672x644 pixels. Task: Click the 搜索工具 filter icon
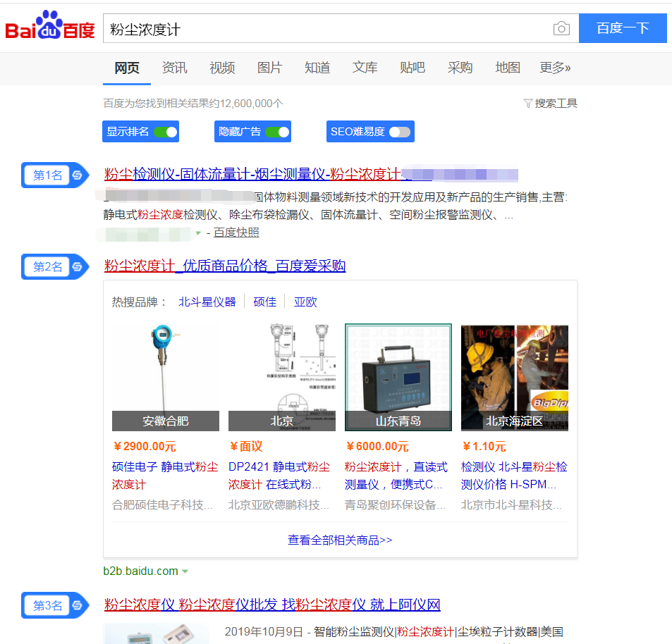tap(528, 103)
